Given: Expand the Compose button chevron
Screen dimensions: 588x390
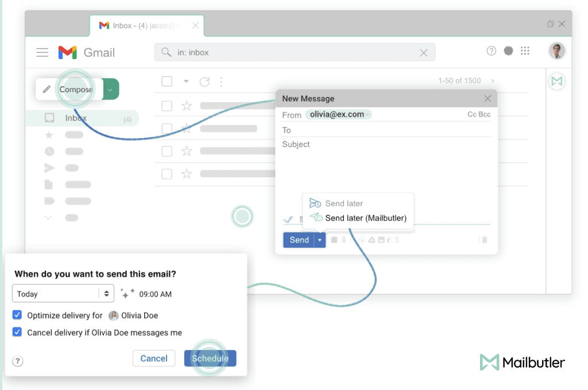Looking at the screenshot, I should (x=110, y=89).
